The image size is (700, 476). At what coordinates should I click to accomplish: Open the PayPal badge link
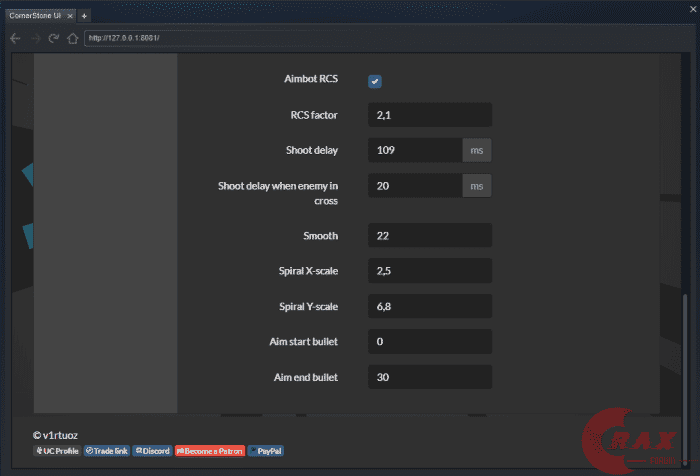266,451
